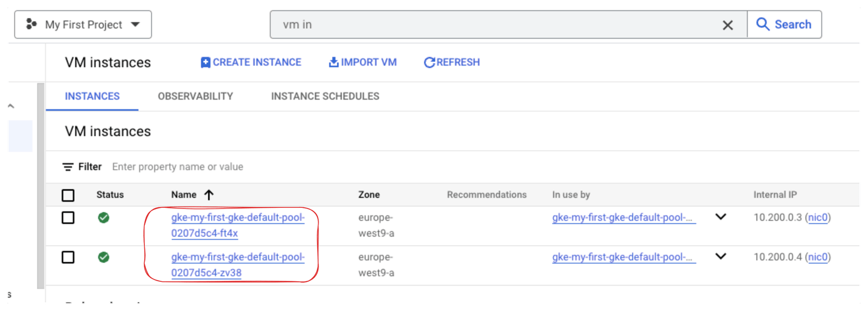
Task: Clear the search box with X icon
Action: [727, 25]
